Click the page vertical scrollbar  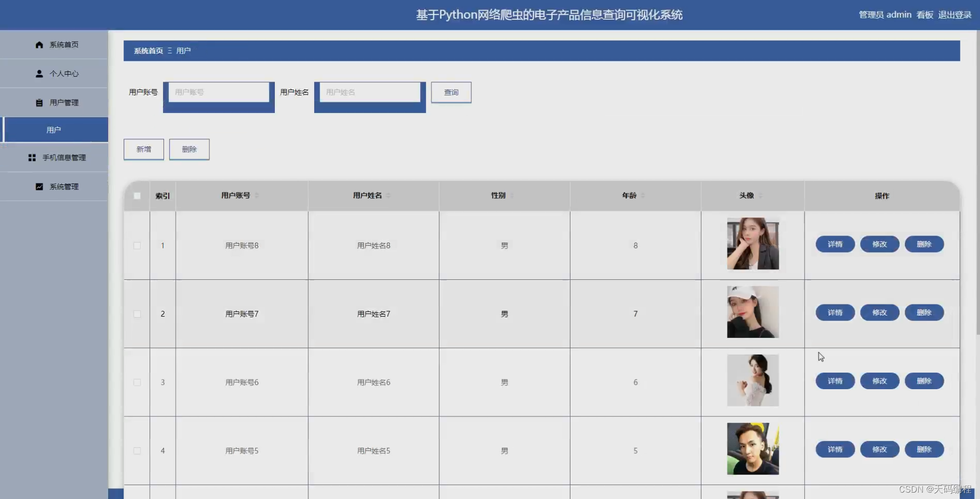tap(977, 181)
